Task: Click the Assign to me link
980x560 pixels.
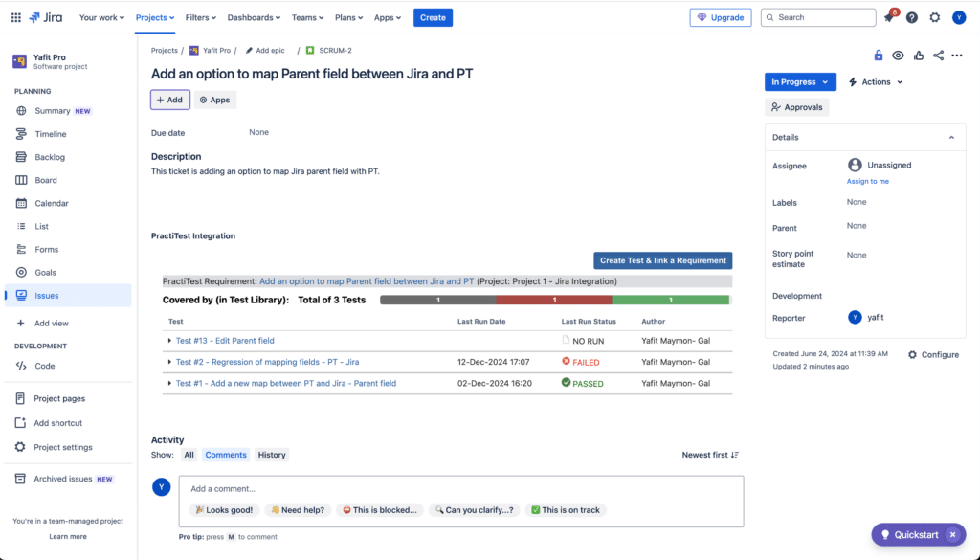Action: [867, 181]
